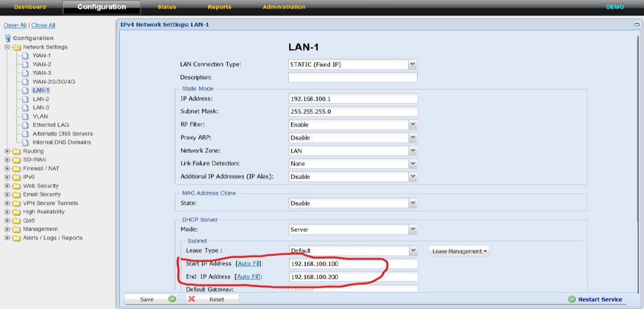Open the Lease Management button menu
Viewport: 644px width, 309px height.
pyautogui.click(x=459, y=251)
